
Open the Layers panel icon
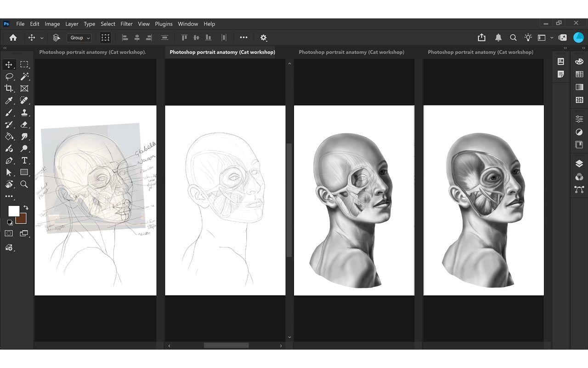coord(579,164)
